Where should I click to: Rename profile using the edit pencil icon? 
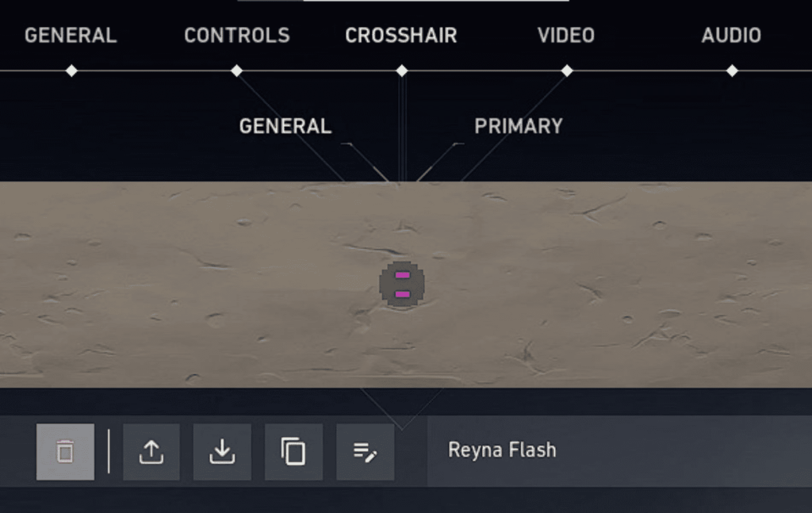click(x=365, y=452)
